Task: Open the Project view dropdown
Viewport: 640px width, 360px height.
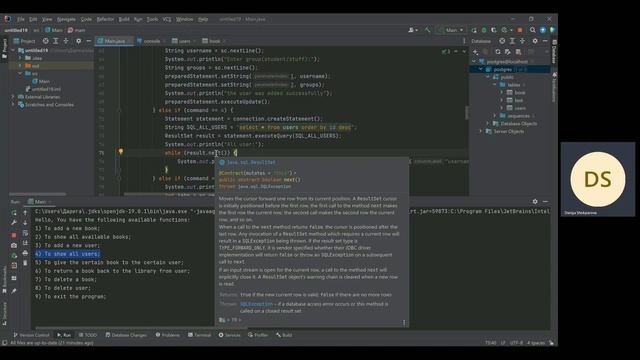Action: tap(24, 41)
